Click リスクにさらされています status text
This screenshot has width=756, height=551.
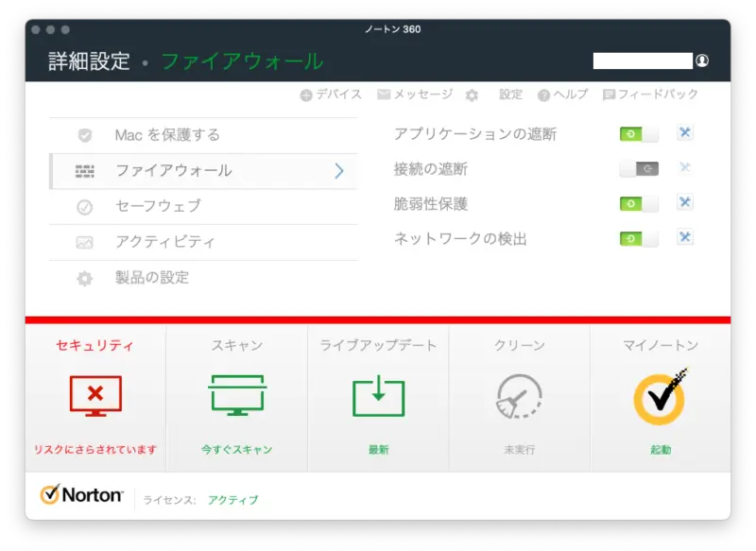coord(95,450)
